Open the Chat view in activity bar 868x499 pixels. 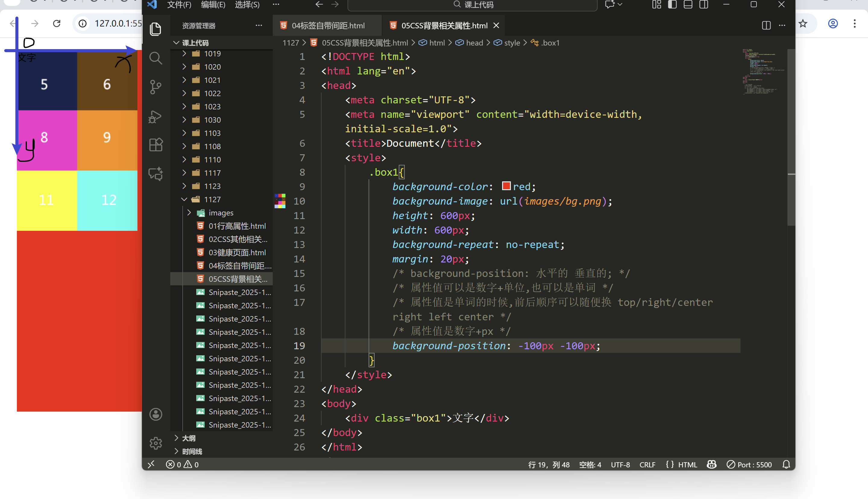coord(156,174)
